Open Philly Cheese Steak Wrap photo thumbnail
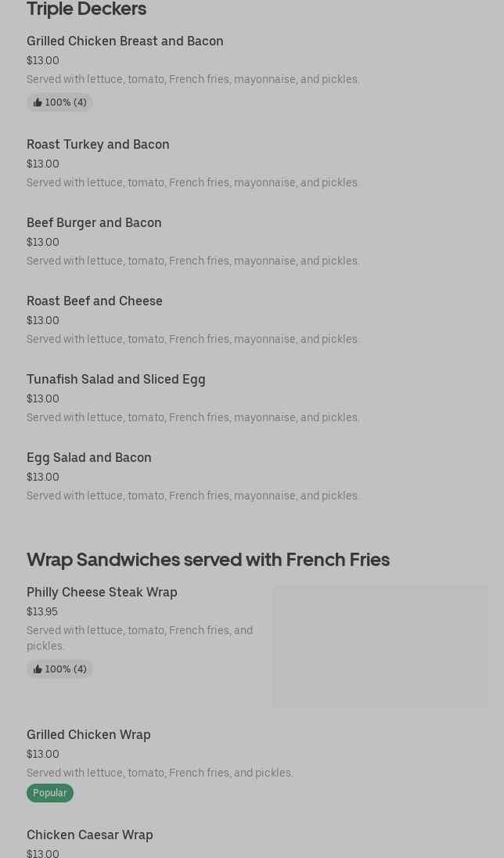Image resolution: width=504 pixels, height=858 pixels. coord(380,646)
